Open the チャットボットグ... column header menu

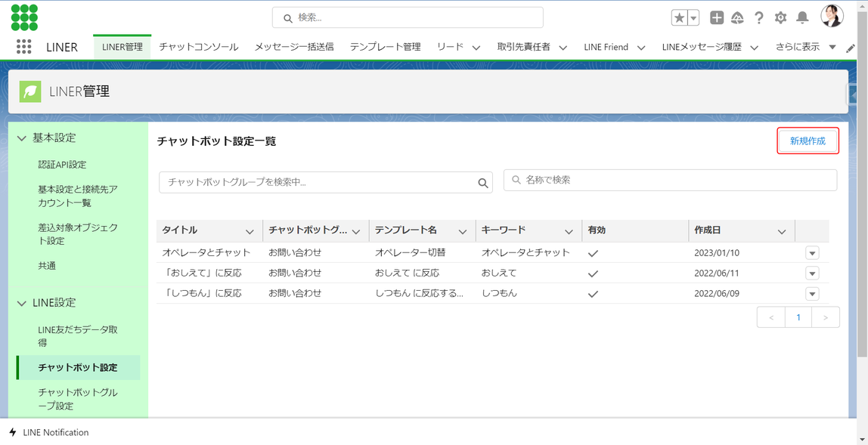356,231
